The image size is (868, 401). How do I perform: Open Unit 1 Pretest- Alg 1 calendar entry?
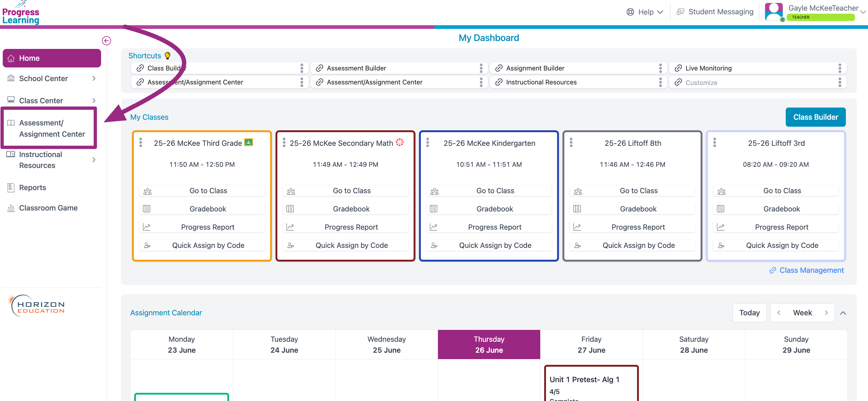click(591, 384)
